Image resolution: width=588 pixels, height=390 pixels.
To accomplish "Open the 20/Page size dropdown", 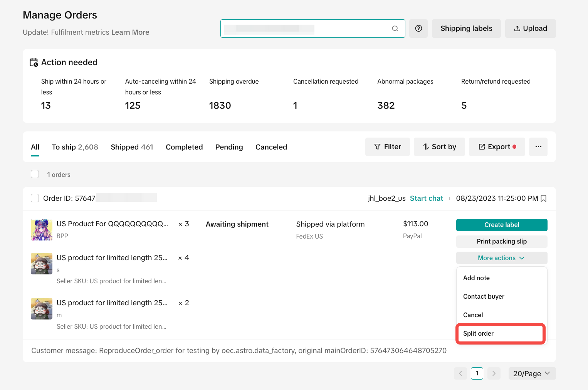I will click(x=532, y=373).
